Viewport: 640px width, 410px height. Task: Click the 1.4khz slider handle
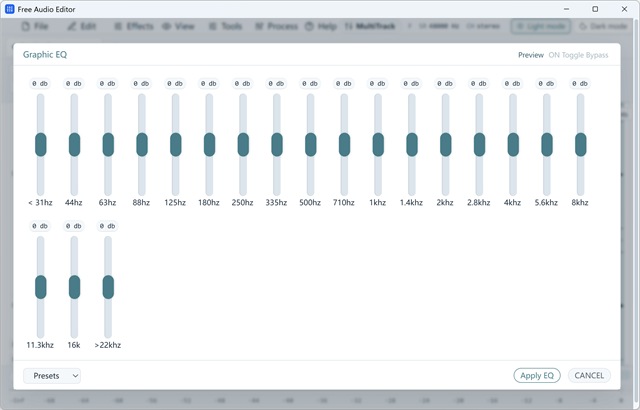[x=412, y=144]
